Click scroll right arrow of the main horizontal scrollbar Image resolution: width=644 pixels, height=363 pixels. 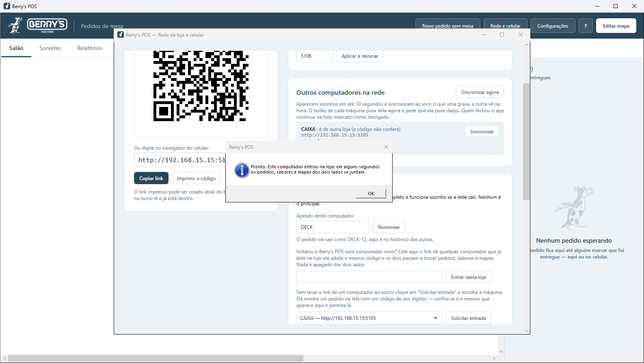pyautogui.click(x=494, y=358)
